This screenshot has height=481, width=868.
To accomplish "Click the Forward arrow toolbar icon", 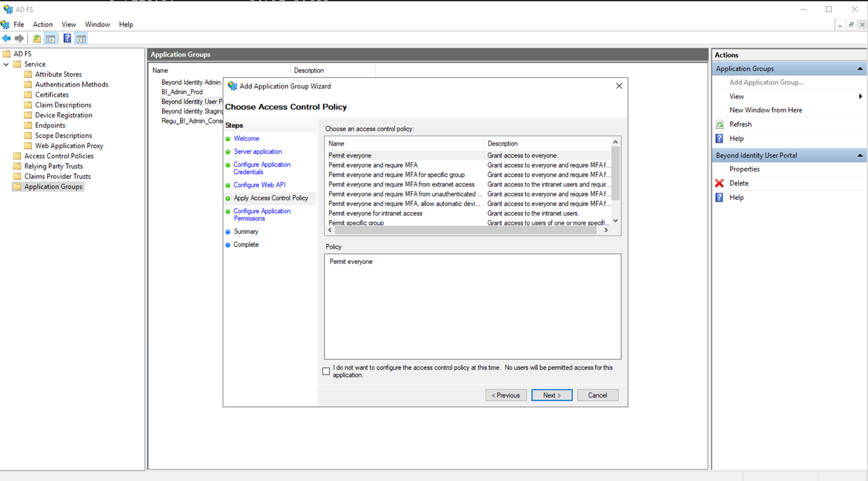I will click(x=20, y=38).
